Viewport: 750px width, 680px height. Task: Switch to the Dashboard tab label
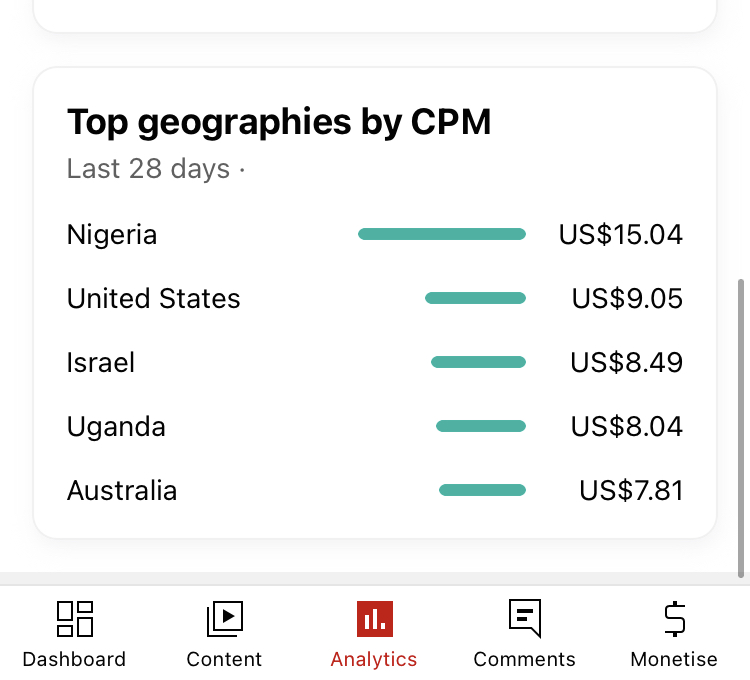click(74, 659)
